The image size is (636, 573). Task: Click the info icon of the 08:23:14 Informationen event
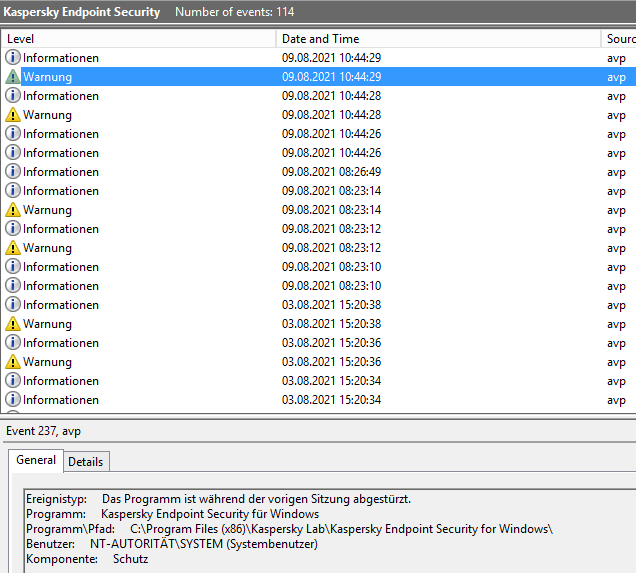point(13,191)
